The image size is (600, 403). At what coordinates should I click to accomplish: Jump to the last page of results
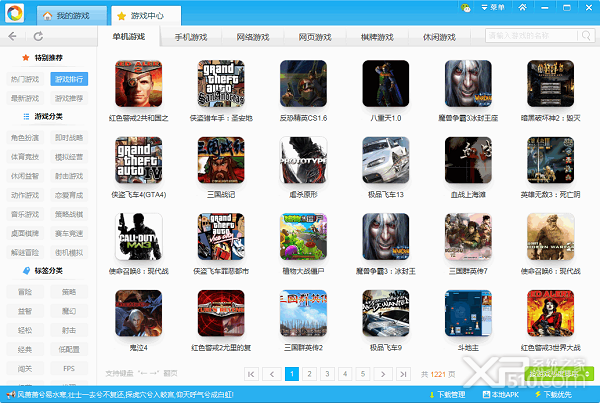(403, 374)
